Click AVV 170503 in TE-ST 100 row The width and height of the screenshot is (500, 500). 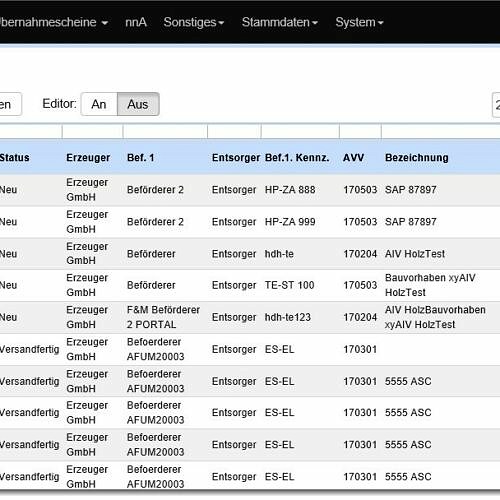360,285
